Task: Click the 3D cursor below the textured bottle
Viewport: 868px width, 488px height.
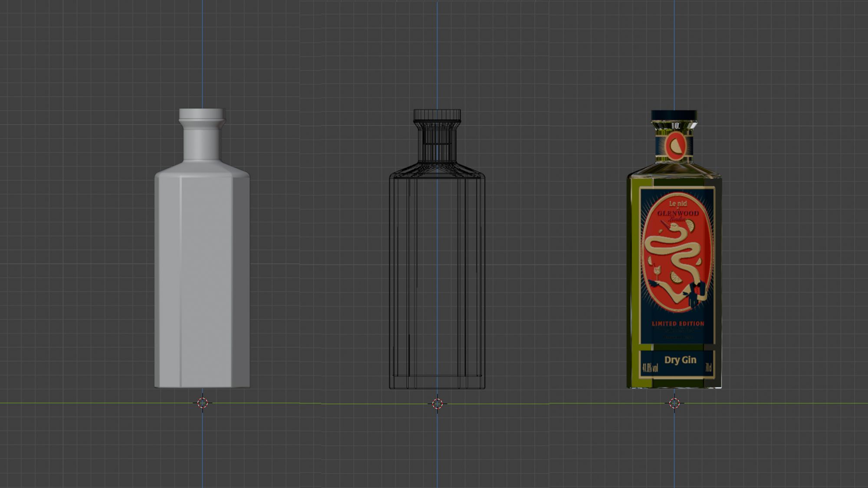Action: (674, 403)
